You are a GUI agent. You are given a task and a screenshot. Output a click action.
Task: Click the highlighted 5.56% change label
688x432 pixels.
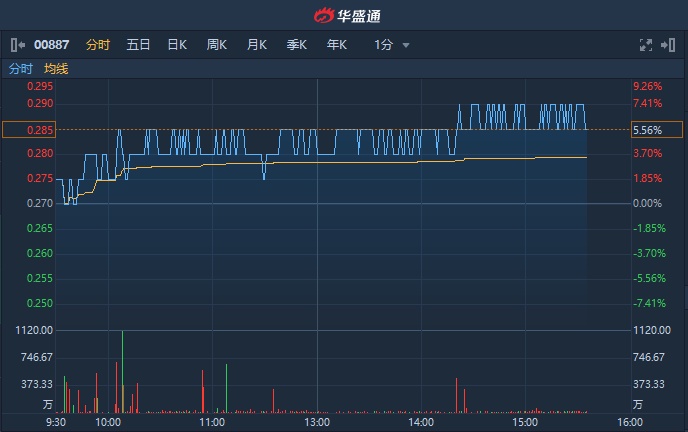click(657, 130)
